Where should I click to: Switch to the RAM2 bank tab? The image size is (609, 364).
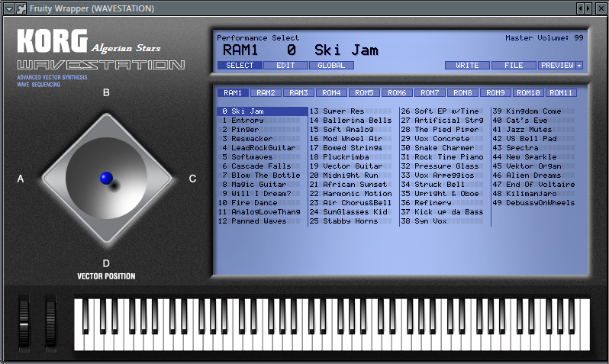(x=266, y=93)
